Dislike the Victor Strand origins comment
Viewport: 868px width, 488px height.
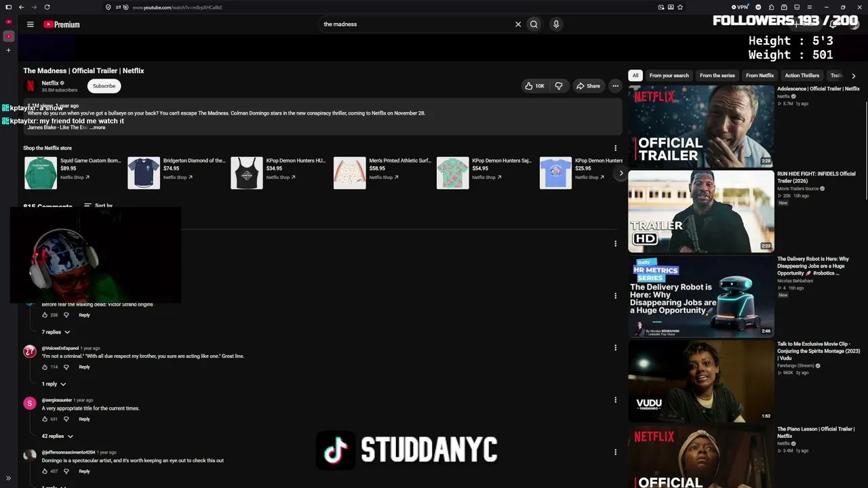[x=66, y=315]
